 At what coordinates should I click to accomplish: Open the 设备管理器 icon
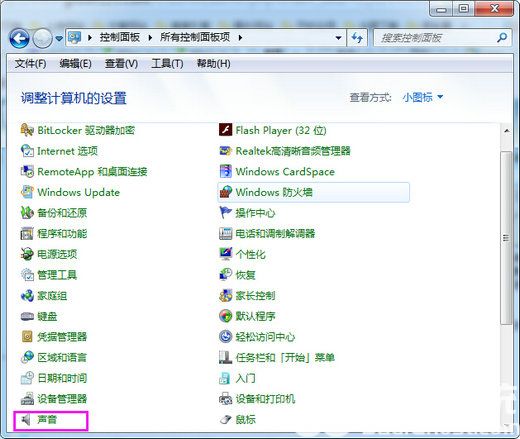pyautogui.click(x=27, y=399)
